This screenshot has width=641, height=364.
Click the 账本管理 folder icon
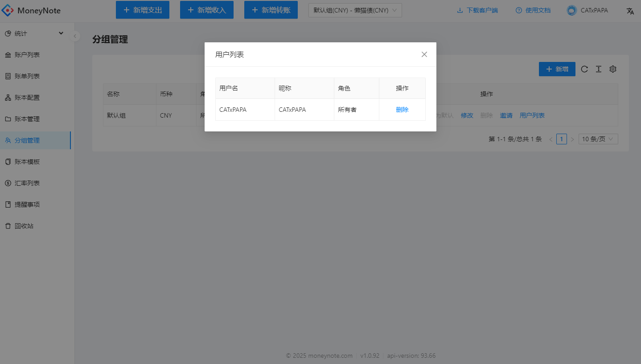[x=8, y=119]
